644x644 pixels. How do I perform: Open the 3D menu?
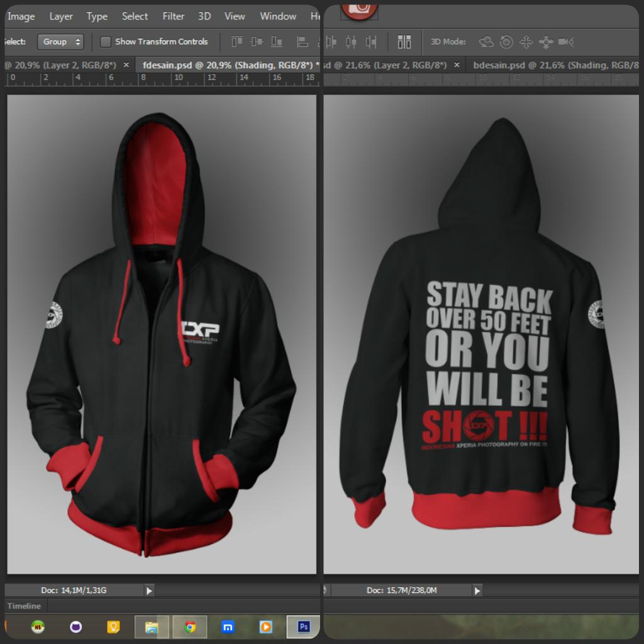tap(204, 16)
